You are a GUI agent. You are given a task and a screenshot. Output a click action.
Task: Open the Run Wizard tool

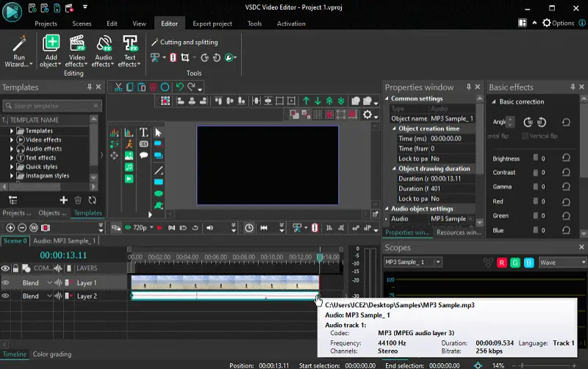18,51
